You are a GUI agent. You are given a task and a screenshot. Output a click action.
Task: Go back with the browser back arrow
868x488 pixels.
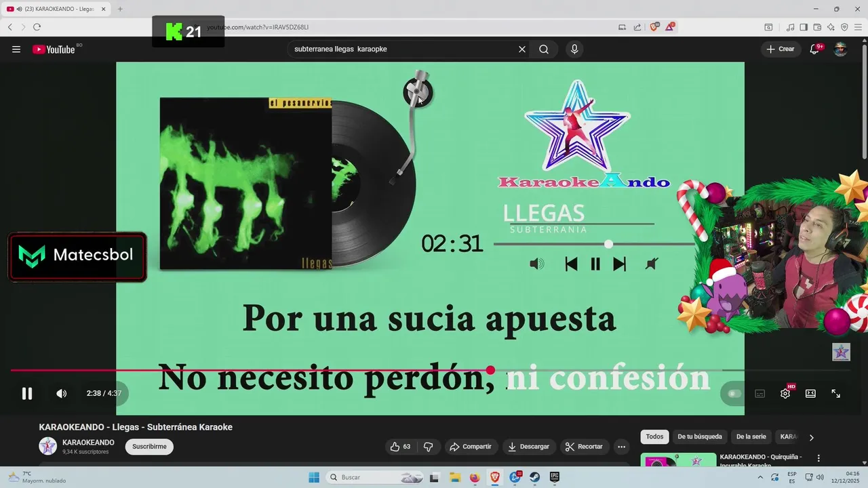[x=10, y=27]
